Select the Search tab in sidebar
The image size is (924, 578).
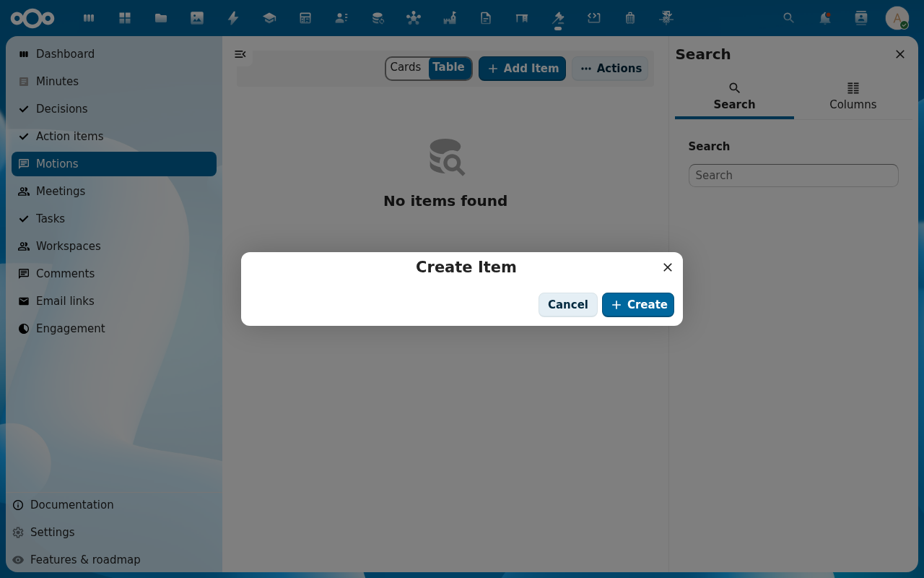click(734, 97)
